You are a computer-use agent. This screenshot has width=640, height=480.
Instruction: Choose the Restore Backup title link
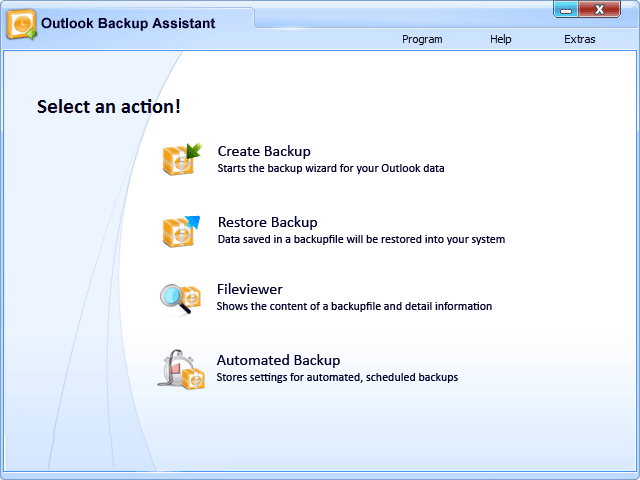[x=267, y=222]
